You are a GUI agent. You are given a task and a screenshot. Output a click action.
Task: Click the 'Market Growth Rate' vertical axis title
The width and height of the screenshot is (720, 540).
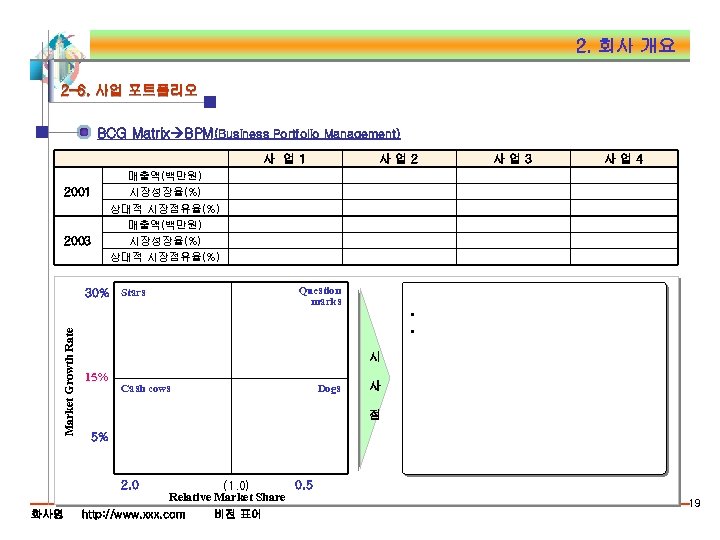click(69, 382)
